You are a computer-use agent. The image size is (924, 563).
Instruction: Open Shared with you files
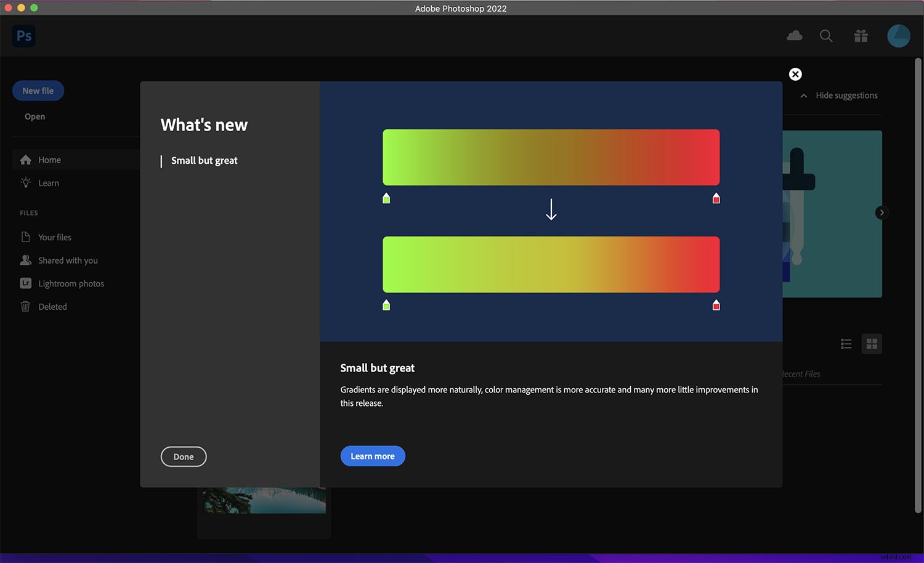68,261
